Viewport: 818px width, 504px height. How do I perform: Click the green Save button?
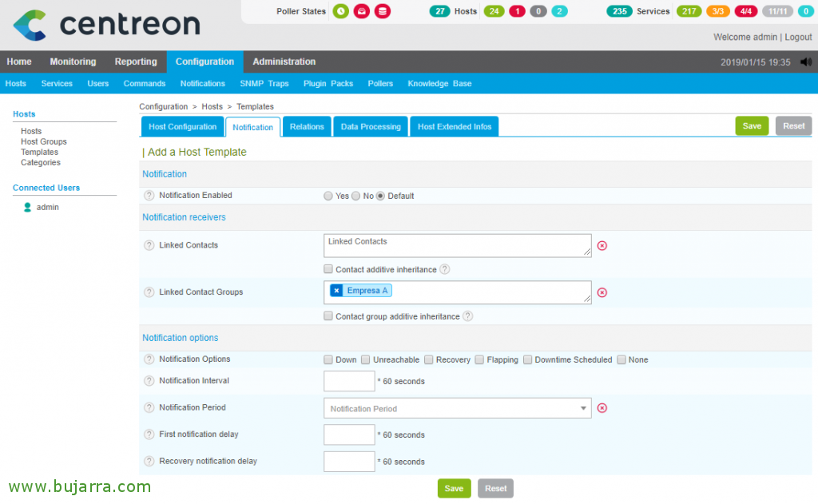click(x=751, y=125)
